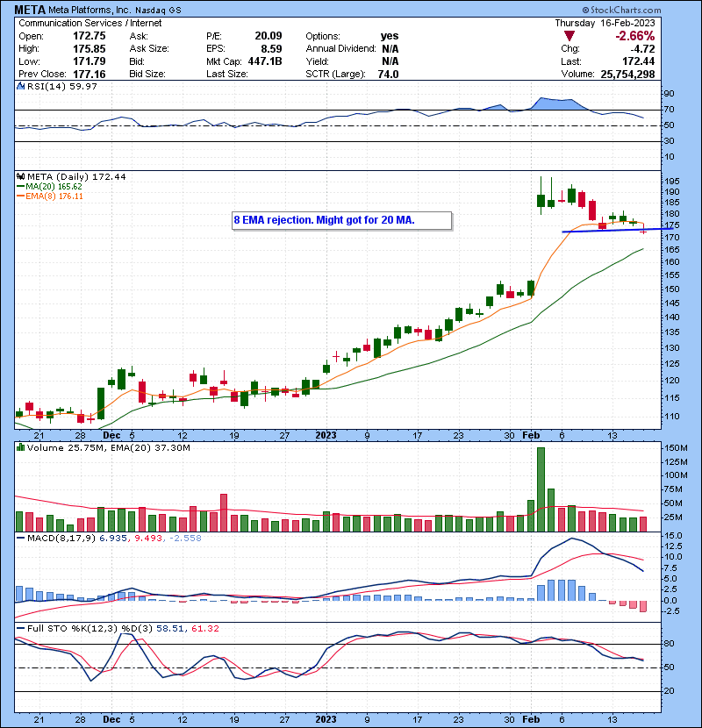Click the company name Meta Platforms, Inc.
The image size is (702, 728).
coord(90,10)
